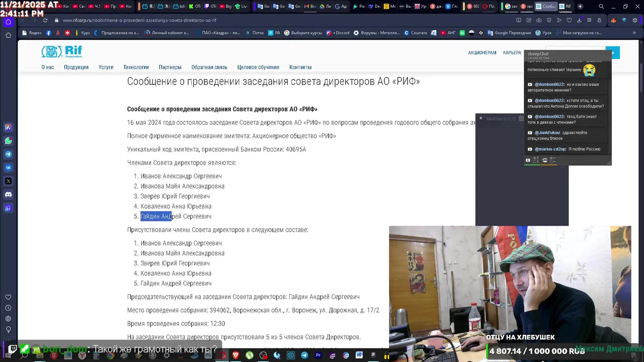The image size is (644, 362).
Task: Open the 'Услуги' menu item
Action: (x=106, y=67)
